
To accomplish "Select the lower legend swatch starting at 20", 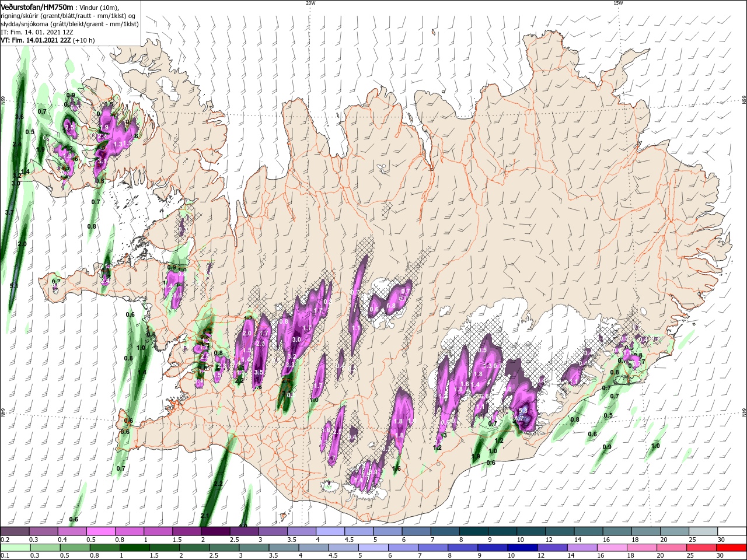I will 671,548.
